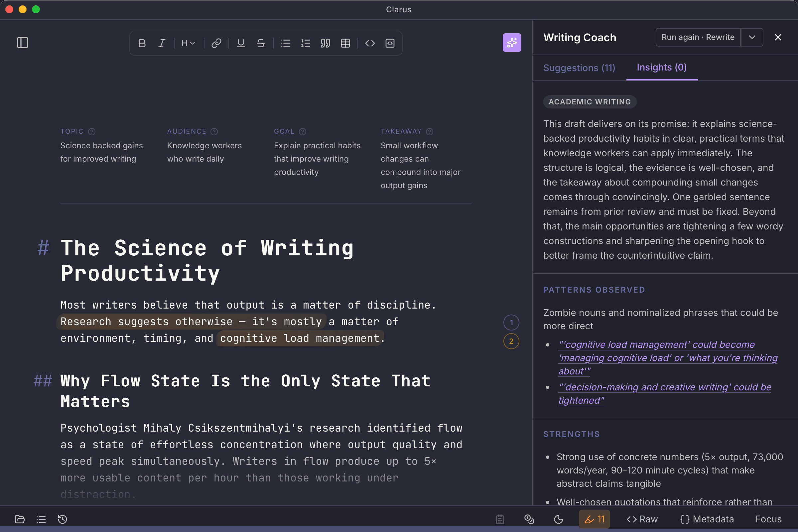Screen dimensions: 798x532
Task: Expand the Run again options chevron
Action: click(752, 37)
